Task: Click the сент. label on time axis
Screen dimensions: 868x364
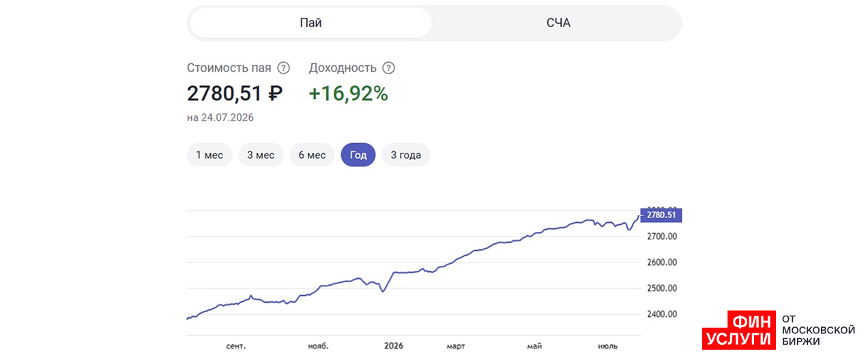Action: pos(235,346)
